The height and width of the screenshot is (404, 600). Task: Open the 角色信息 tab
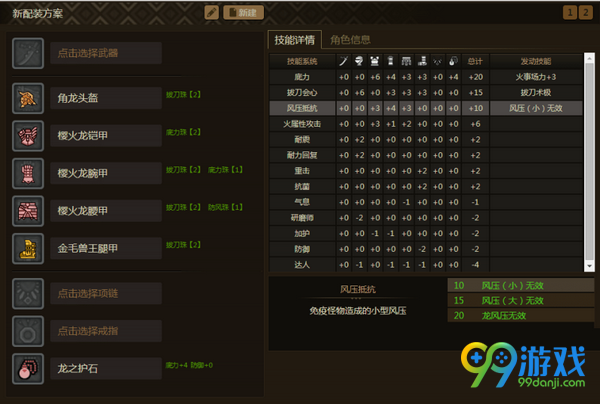[x=350, y=40]
